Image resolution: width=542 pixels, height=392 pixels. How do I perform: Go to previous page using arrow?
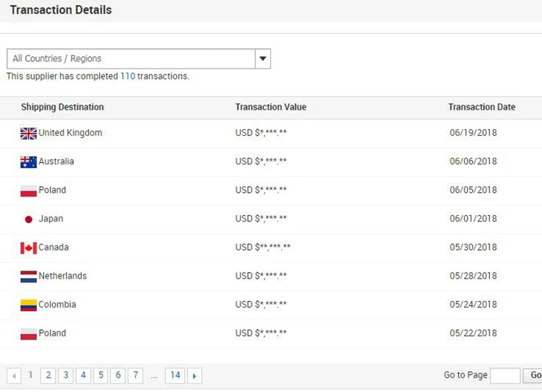tap(14, 375)
